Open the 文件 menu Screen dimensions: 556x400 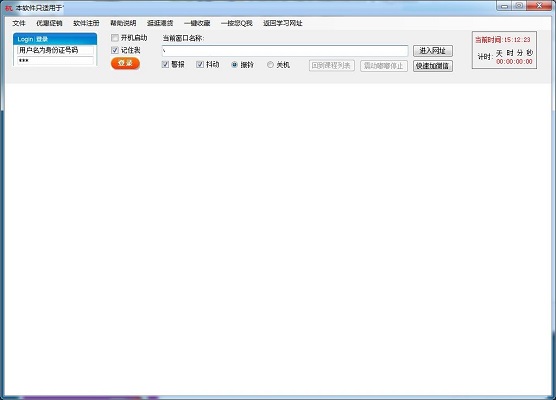[x=19, y=23]
